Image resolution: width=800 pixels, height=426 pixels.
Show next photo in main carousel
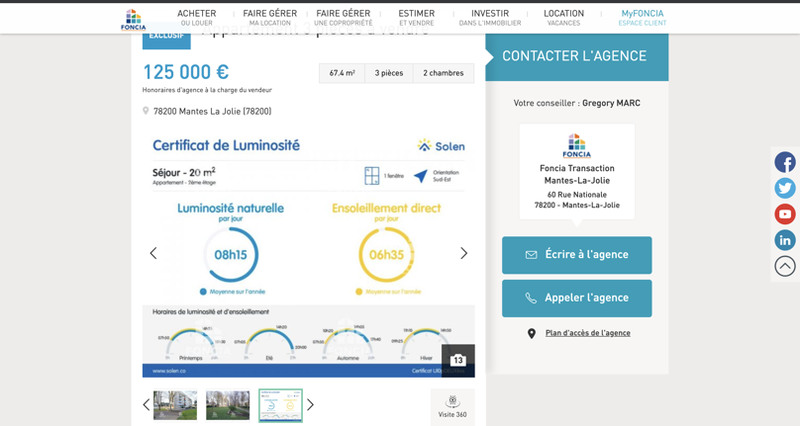click(463, 253)
